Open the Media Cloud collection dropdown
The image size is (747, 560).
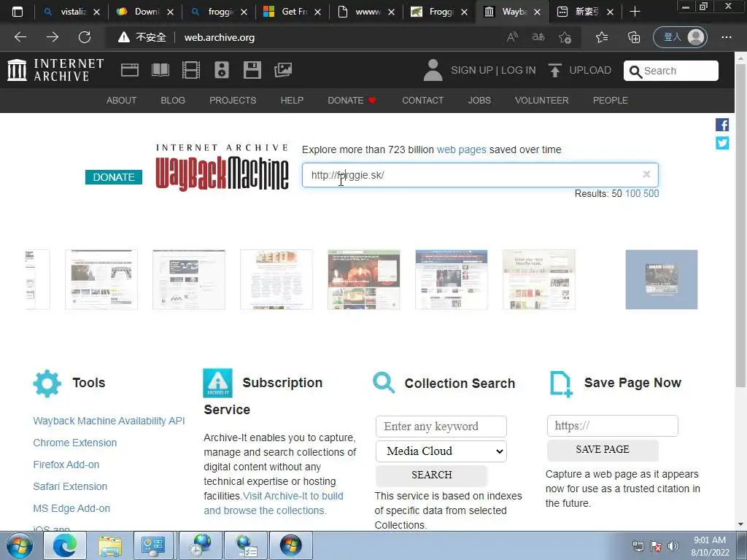click(x=441, y=451)
